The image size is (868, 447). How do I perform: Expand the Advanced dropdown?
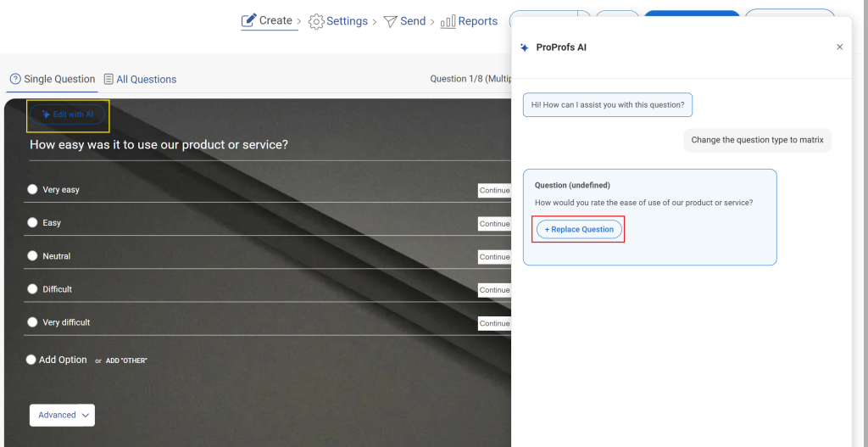coord(62,415)
